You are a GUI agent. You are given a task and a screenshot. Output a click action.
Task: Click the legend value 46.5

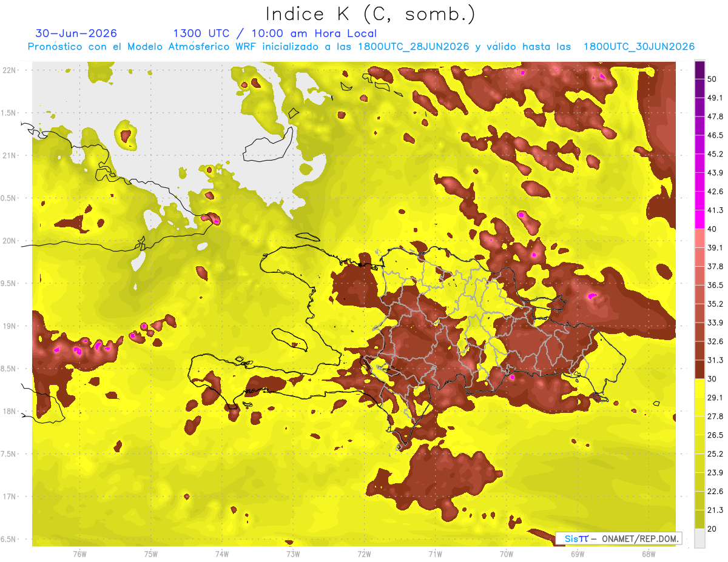click(715, 135)
